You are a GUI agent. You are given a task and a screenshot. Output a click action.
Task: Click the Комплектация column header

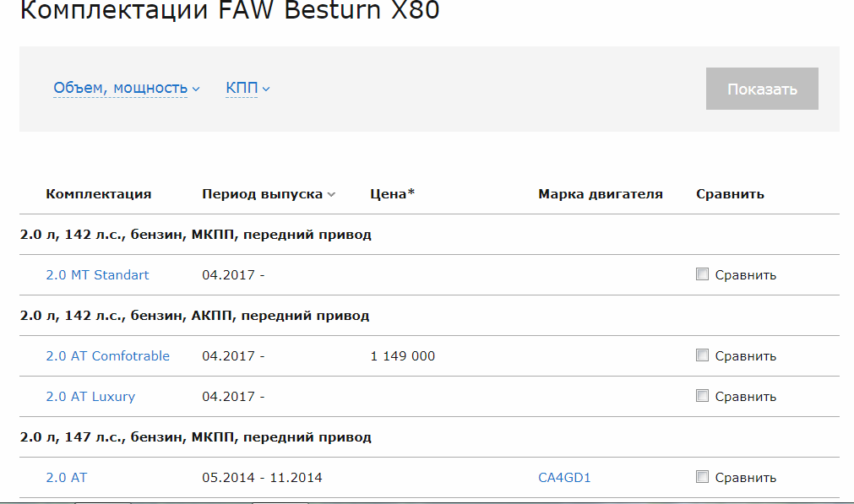pyautogui.click(x=99, y=194)
